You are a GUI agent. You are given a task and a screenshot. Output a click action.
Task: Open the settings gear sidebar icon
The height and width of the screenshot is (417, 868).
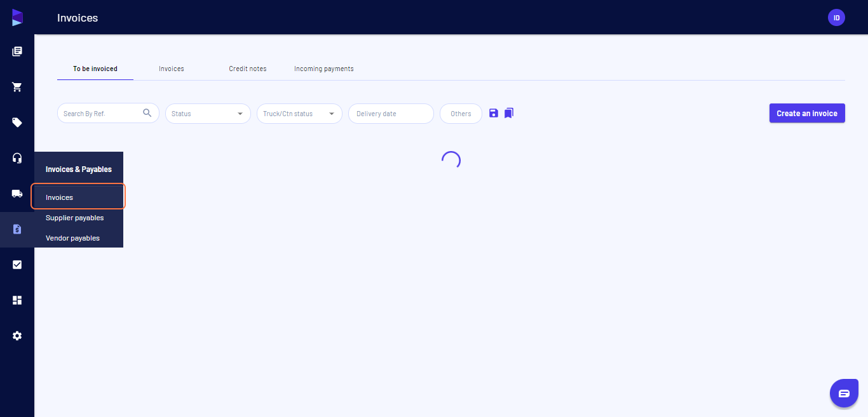(x=17, y=336)
